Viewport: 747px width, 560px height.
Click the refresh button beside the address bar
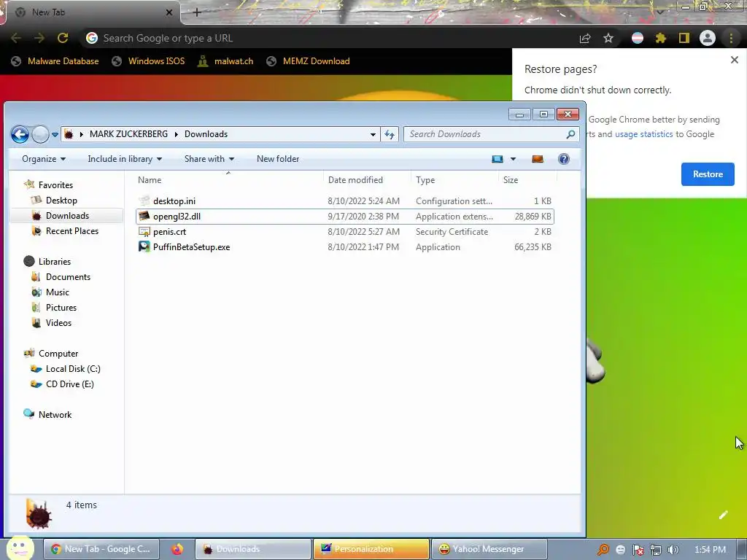(x=390, y=134)
